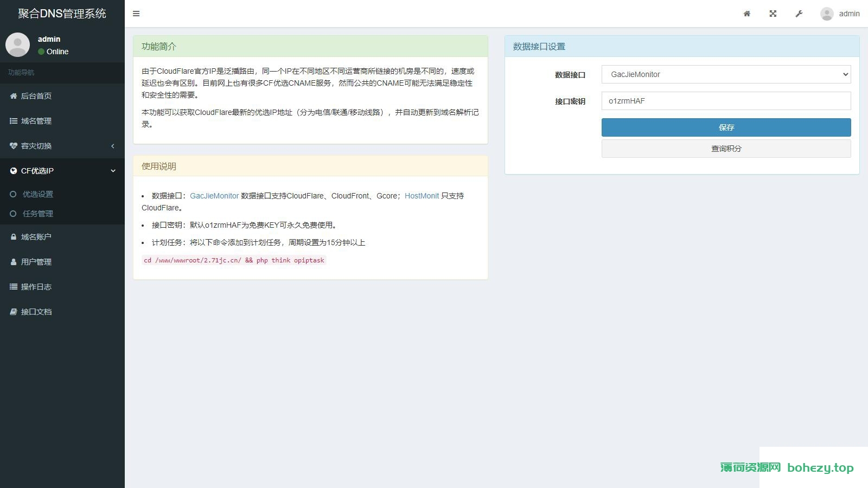Image resolution: width=868 pixels, height=488 pixels.
Task: Click the admin avatar in top bar
Action: (x=827, y=14)
